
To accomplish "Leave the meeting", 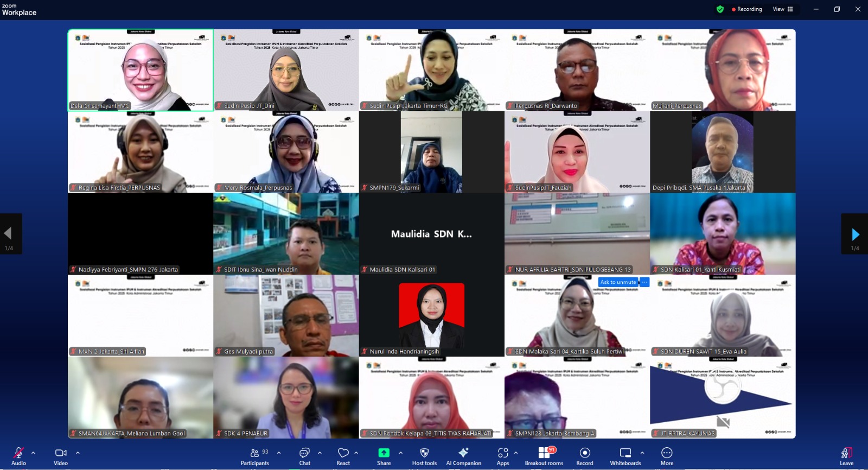I will pos(846,456).
